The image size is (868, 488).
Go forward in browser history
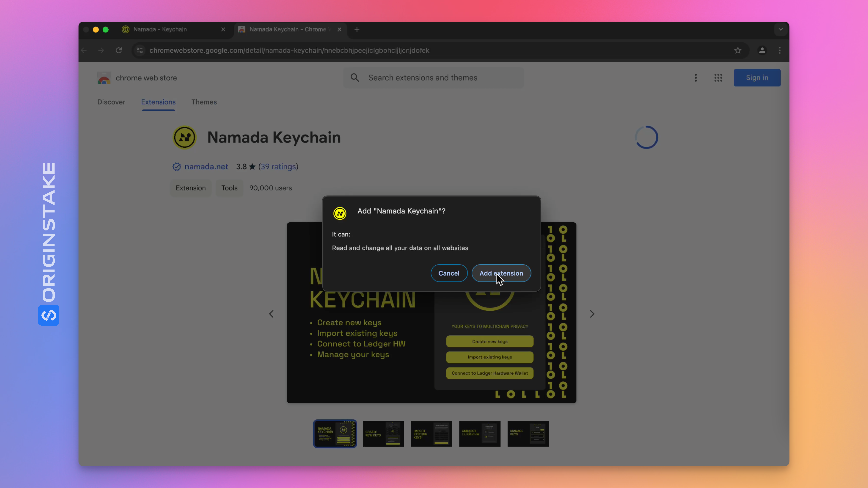coord(101,50)
